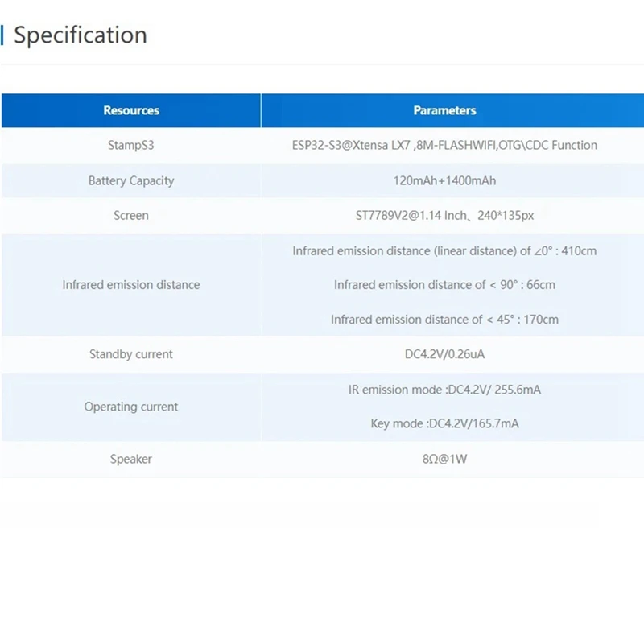Select the Operating current row label
Image resolution: width=644 pixels, height=644 pixels.
(131, 407)
